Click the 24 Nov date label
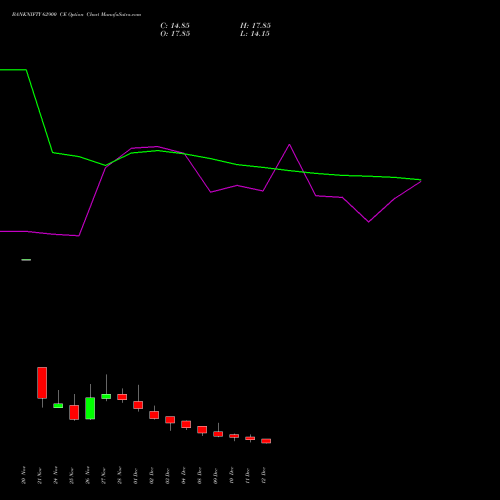The height and width of the screenshot is (500, 500). coord(56,475)
